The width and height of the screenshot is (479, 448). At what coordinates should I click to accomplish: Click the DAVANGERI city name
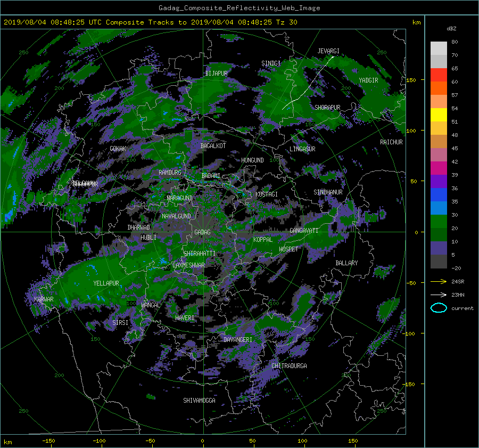238,340
